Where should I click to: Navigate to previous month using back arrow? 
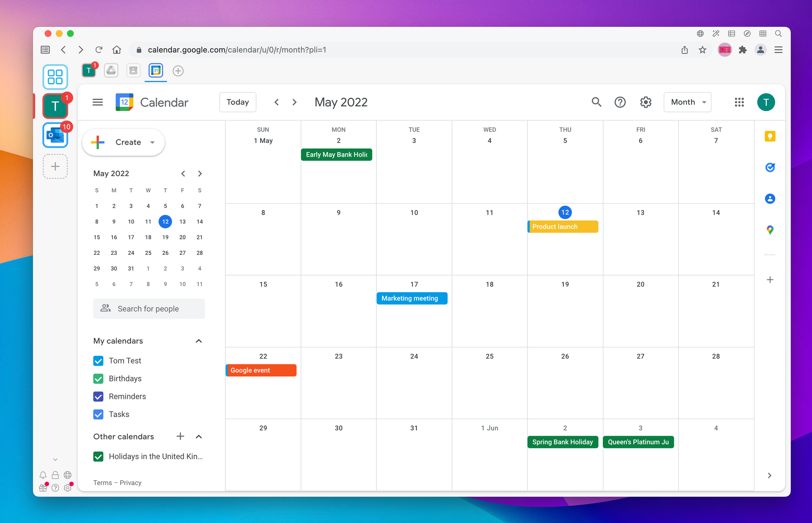point(275,102)
